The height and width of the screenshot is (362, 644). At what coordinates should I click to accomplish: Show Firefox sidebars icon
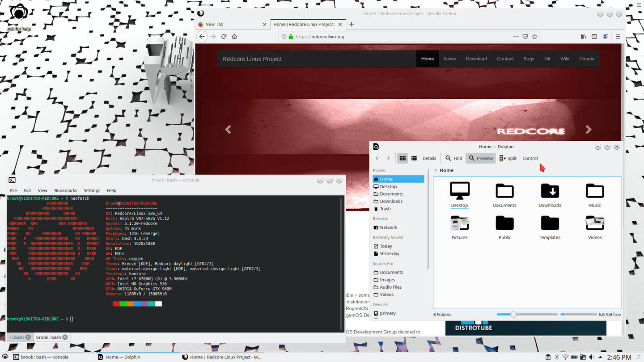594,37
